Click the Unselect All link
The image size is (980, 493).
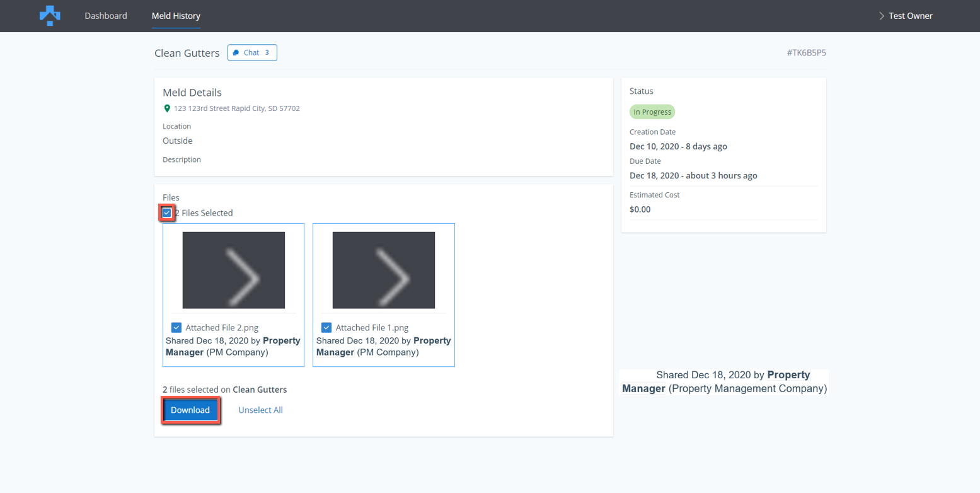260,410
